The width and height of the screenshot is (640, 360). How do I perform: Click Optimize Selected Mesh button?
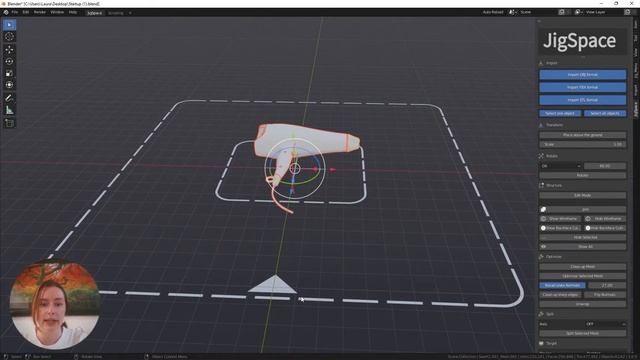pos(582,276)
